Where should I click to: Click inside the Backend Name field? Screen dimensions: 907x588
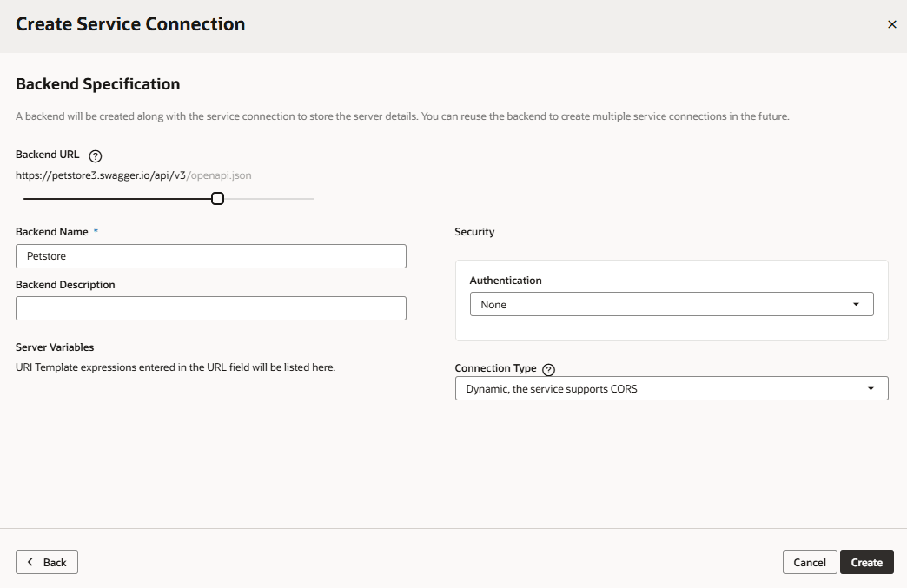click(x=210, y=256)
